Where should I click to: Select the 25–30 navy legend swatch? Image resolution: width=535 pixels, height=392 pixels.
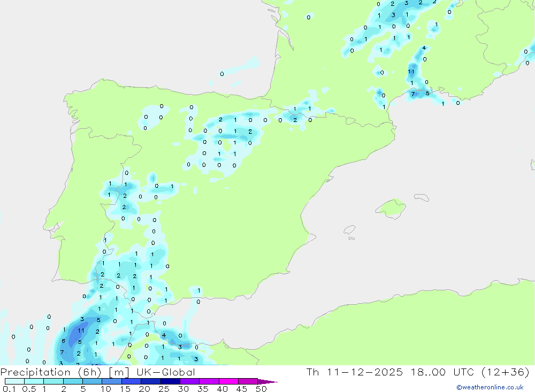point(170,381)
